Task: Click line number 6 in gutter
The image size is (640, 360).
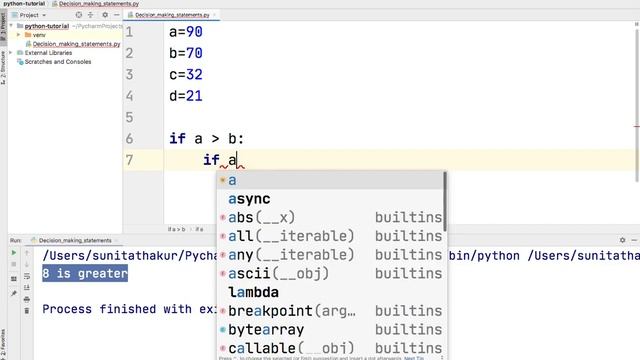Action: [x=129, y=139]
